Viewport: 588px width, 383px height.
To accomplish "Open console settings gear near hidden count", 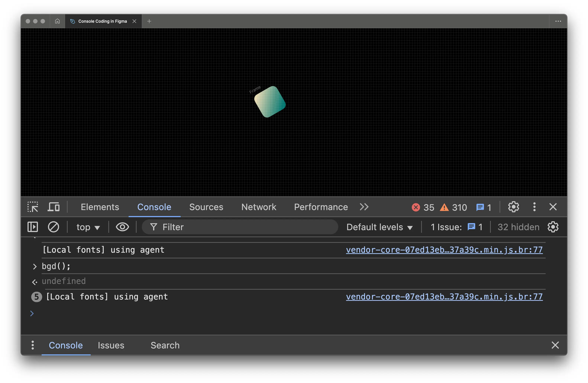I will (x=553, y=227).
